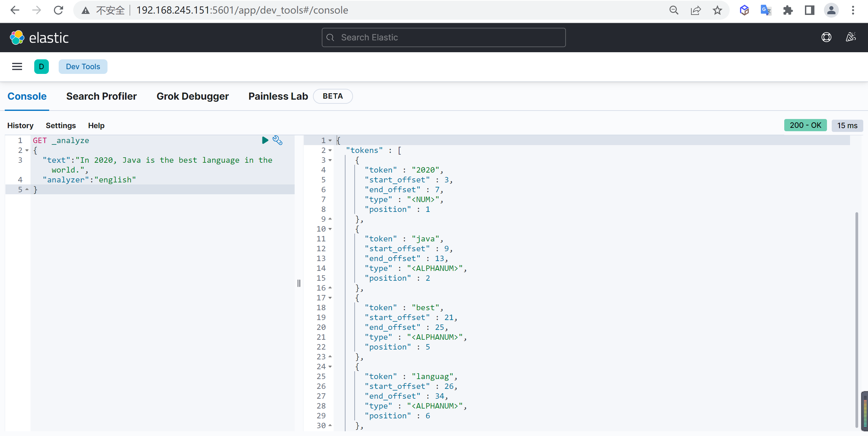Click the Settings menu item
This screenshot has height=436, width=868.
click(61, 125)
